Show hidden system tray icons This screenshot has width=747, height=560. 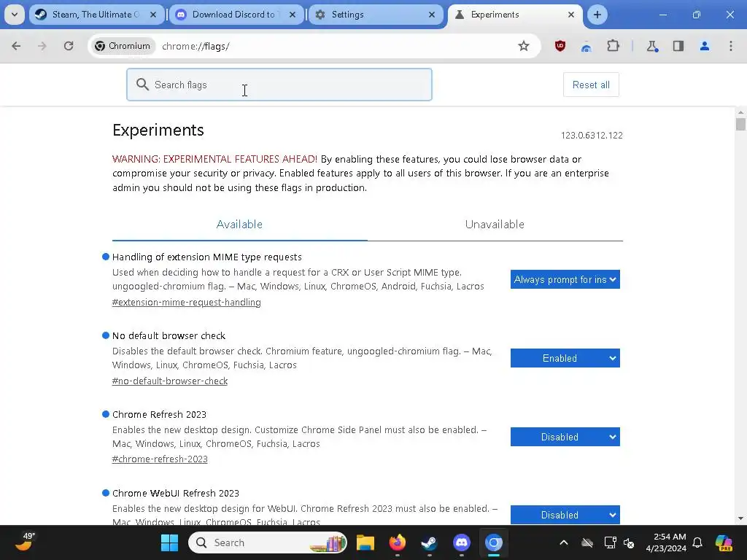tap(564, 542)
